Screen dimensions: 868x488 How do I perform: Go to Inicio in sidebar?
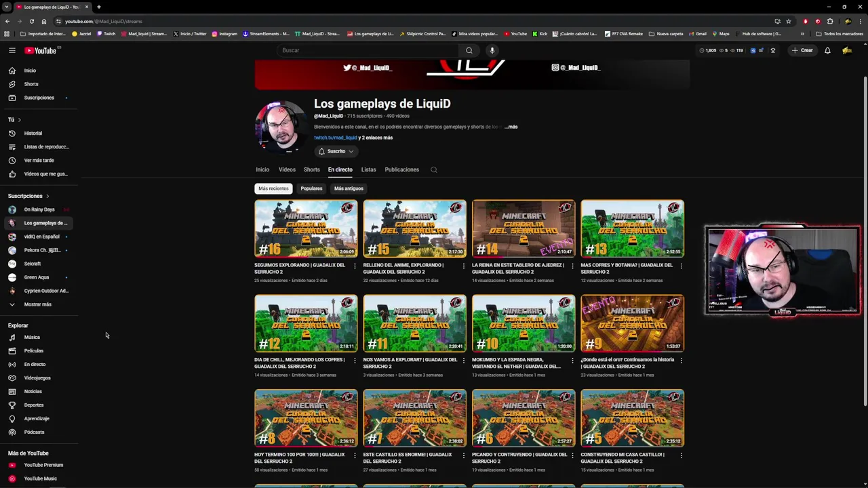[x=30, y=70]
